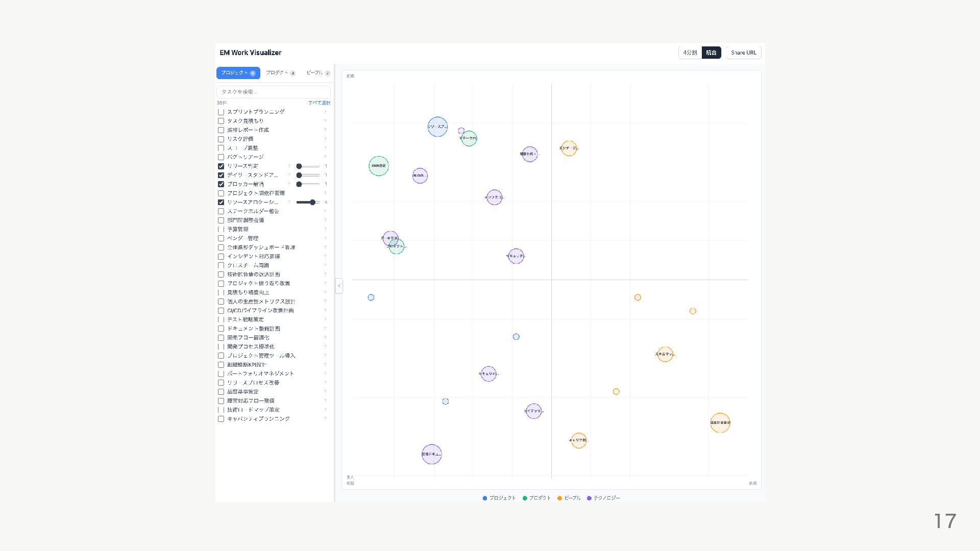Click the Share URL button
The image size is (980, 551).
click(743, 53)
